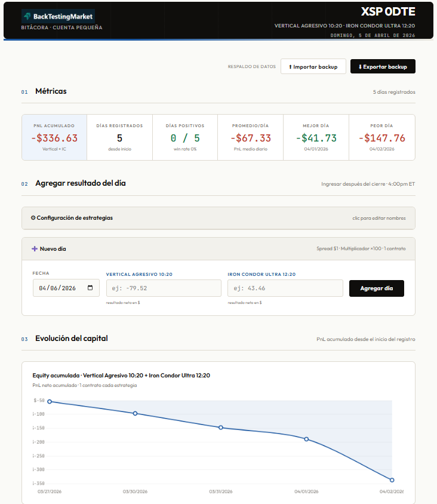Select the Días Positivos metric card
Screen dimensions: 437x504
pyautogui.click(x=184, y=137)
